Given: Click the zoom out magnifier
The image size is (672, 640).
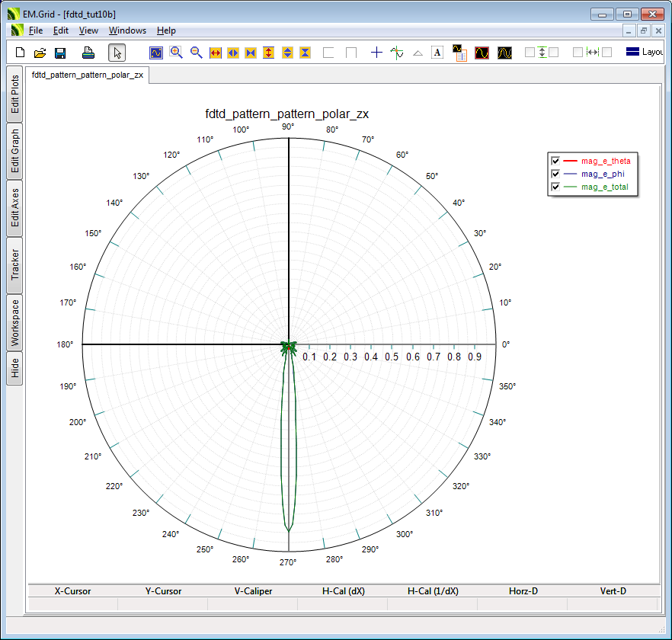Looking at the screenshot, I should 196,53.
